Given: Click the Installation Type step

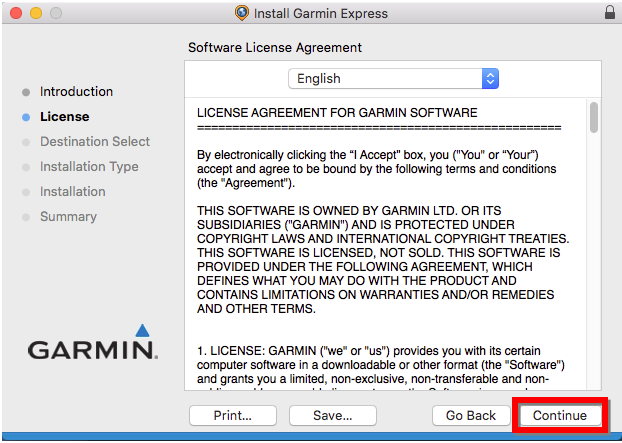Looking at the screenshot, I should (x=89, y=167).
